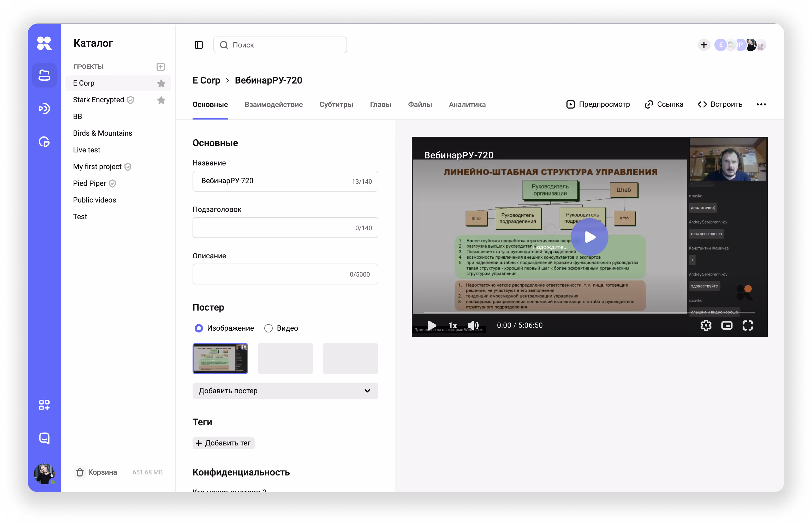
Task: Switch to the Субтитры tab
Action: (x=336, y=104)
